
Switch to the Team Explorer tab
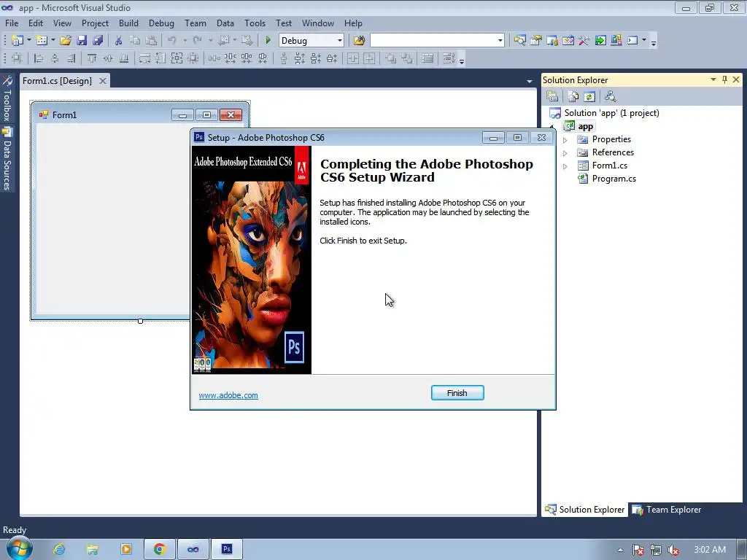point(667,510)
